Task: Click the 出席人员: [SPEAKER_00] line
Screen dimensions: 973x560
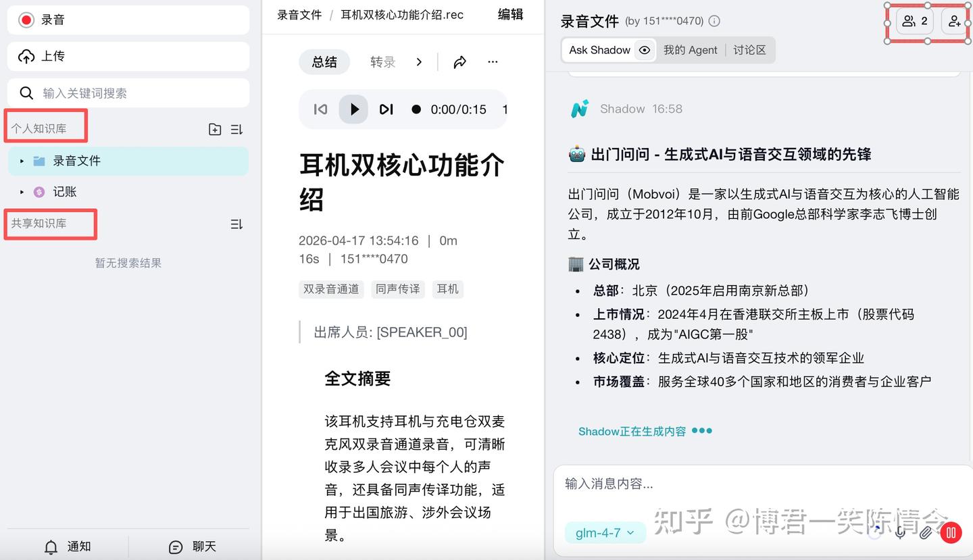Action: coord(391,332)
